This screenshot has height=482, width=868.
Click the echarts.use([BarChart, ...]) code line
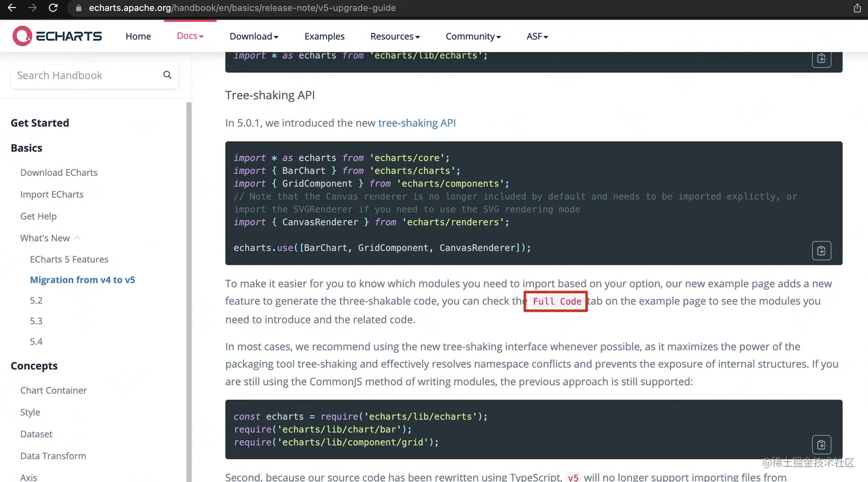pos(382,248)
